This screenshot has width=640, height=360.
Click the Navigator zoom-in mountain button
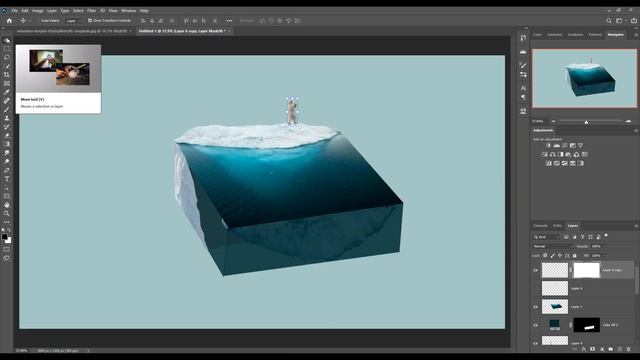pyautogui.click(x=629, y=121)
